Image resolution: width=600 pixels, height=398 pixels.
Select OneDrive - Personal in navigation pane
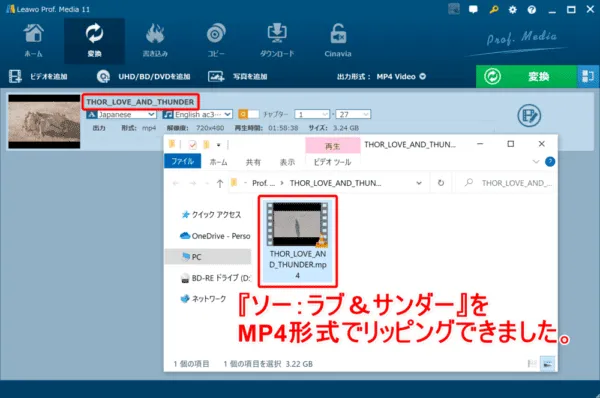[215, 236]
